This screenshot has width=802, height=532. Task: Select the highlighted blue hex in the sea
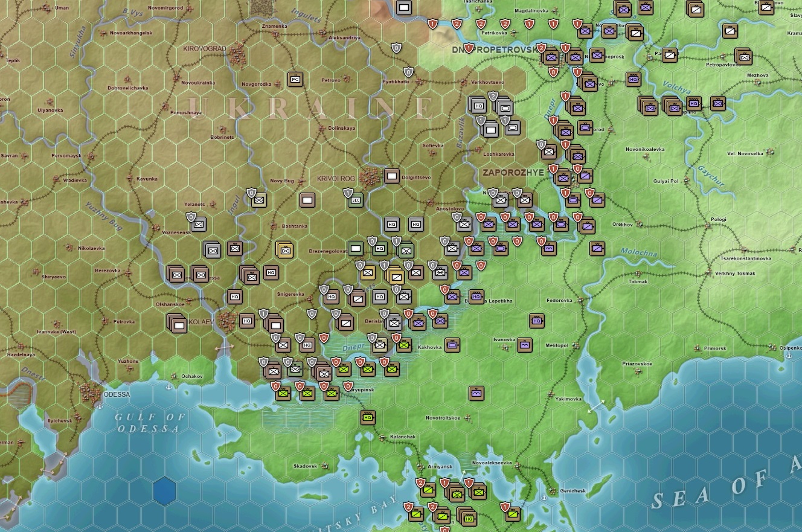click(x=164, y=490)
